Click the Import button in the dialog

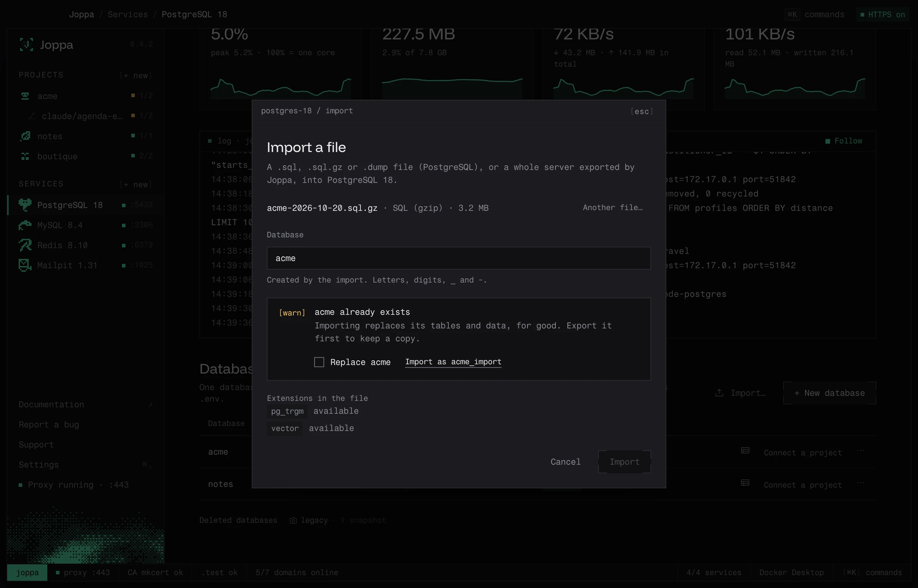coord(624,462)
